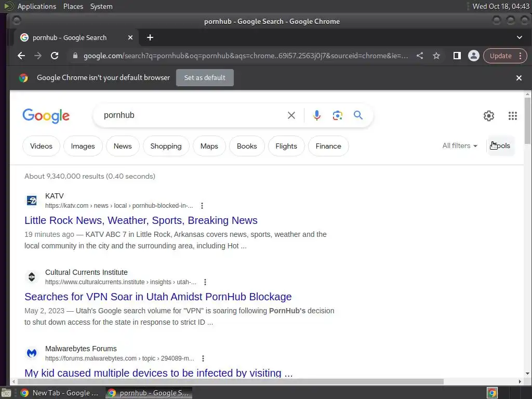Select the Flights filter chip
This screenshot has width=532, height=399.
point(286,146)
